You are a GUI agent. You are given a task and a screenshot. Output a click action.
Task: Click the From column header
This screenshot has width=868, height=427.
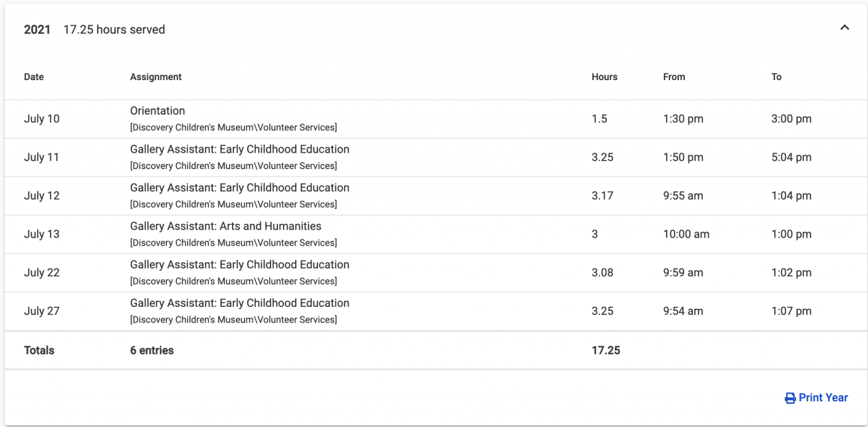[674, 77]
